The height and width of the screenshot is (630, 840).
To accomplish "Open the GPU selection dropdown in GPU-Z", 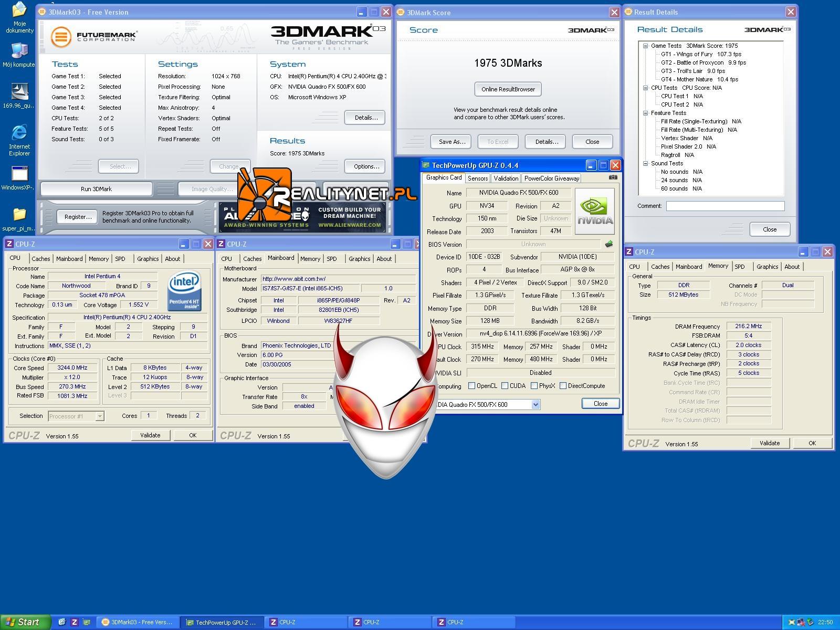I will 535,404.
